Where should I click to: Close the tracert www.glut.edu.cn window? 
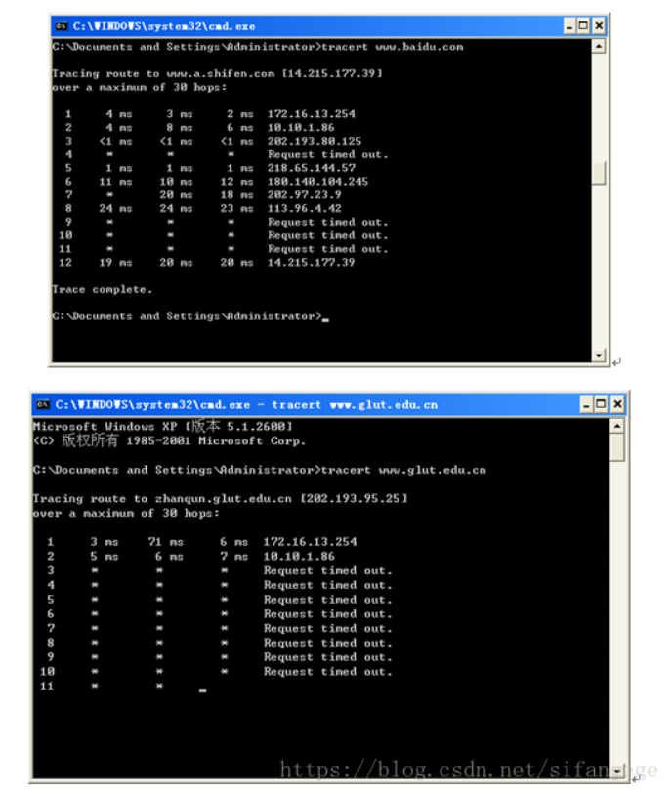(617, 404)
